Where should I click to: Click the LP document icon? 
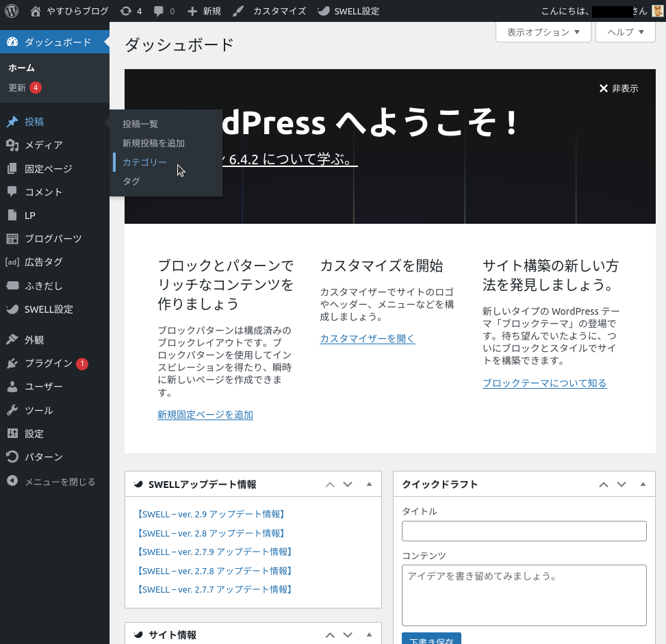12,216
